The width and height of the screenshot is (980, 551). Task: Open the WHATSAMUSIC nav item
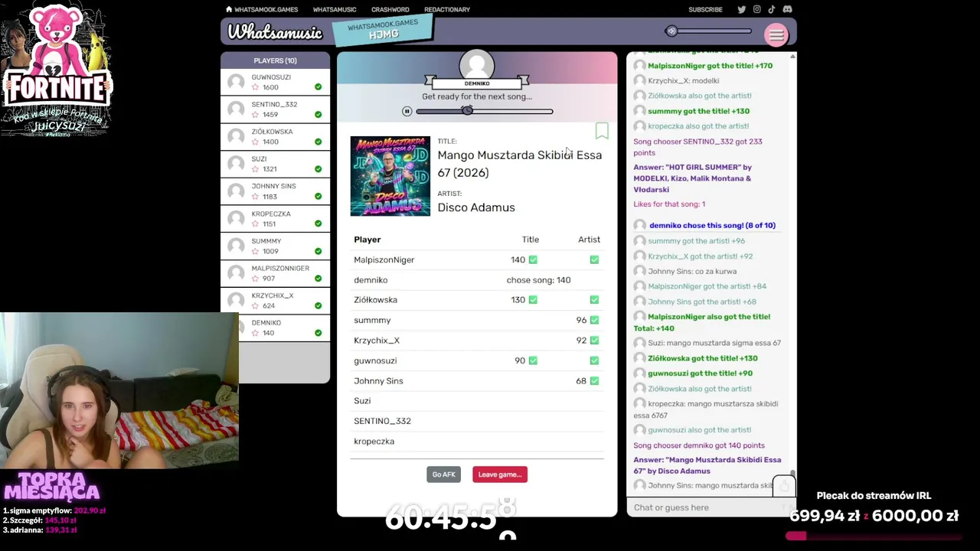(x=335, y=10)
